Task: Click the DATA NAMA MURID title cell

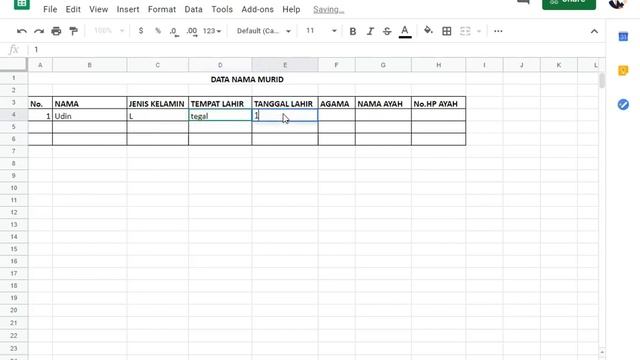Action: [x=247, y=79]
